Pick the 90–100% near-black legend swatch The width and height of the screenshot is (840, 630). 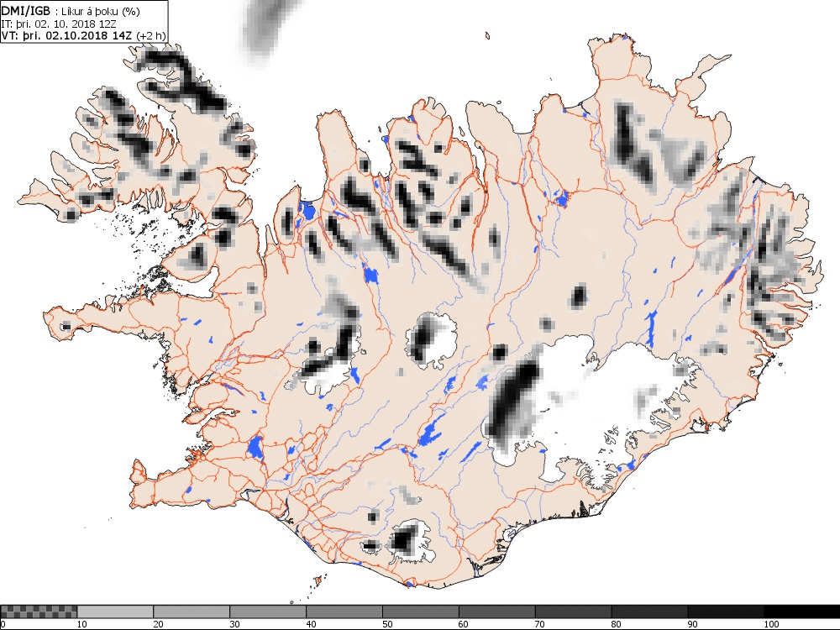pos(726,612)
